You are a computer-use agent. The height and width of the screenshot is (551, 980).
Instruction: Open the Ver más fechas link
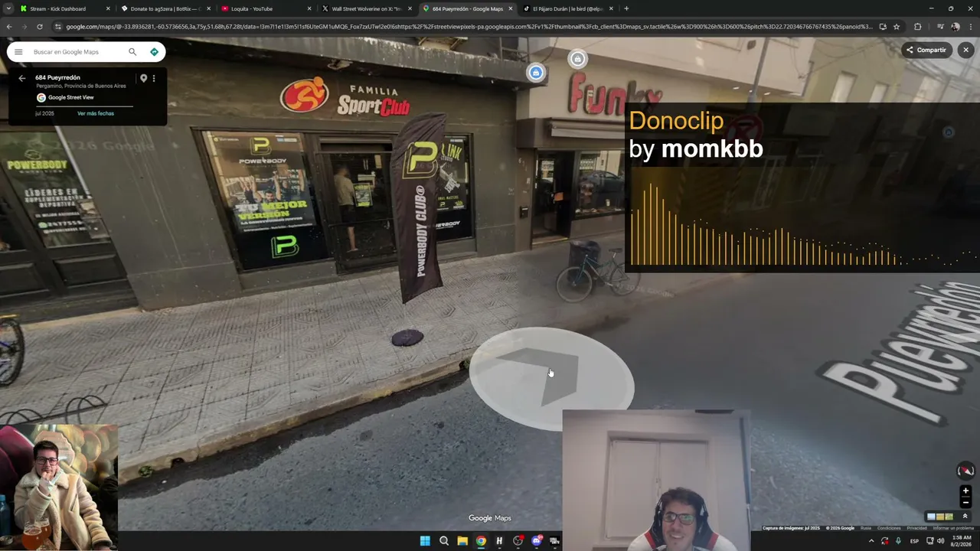[x=96, y=113]
